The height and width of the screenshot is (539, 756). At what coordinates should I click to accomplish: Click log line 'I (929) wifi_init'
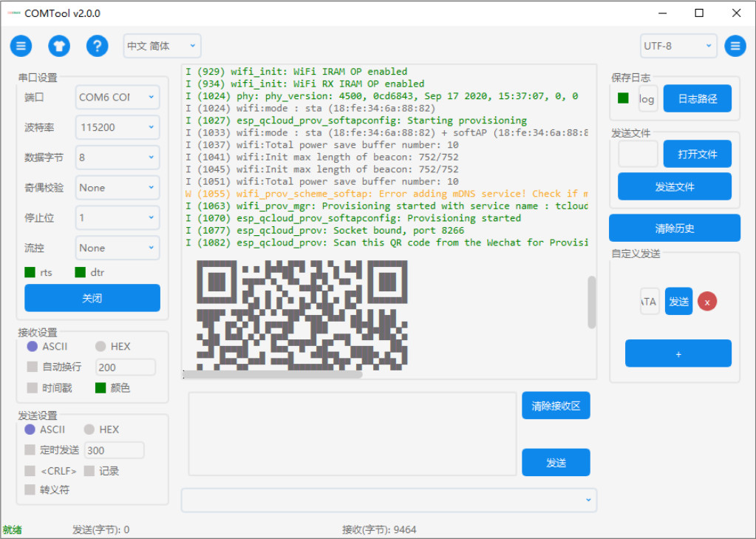(x=296, y=72)
